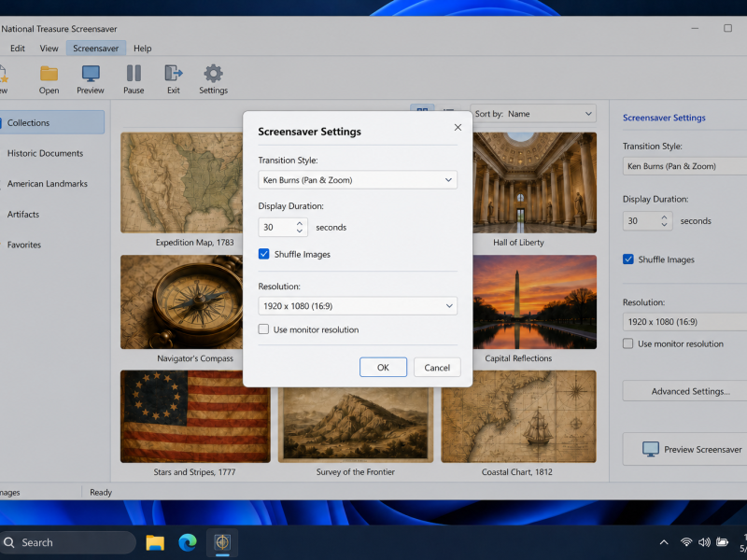Toggle Shuffle Images in right panel
The width and height of the screenshot is (747, 560).
(627, 259)
